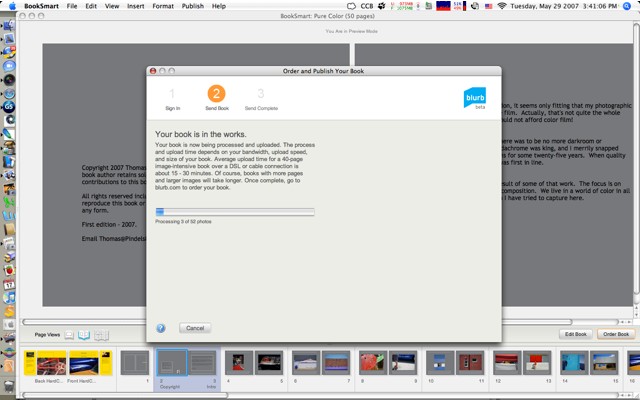Select Back HardCover thumbnail
Screen dimensions: 640x400
[x=45, y=363]
